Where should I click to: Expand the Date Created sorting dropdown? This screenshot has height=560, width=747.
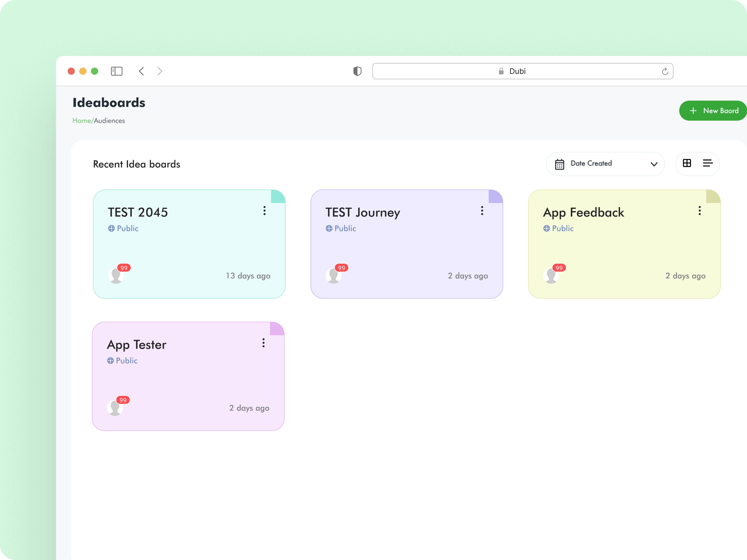(x=605, y=164)
